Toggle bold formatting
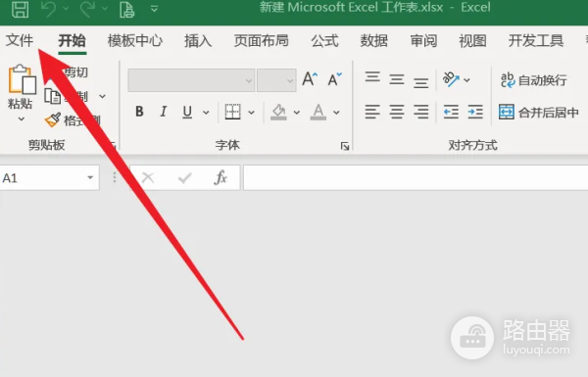Screen dimensions: 588x377 (139, 112)
